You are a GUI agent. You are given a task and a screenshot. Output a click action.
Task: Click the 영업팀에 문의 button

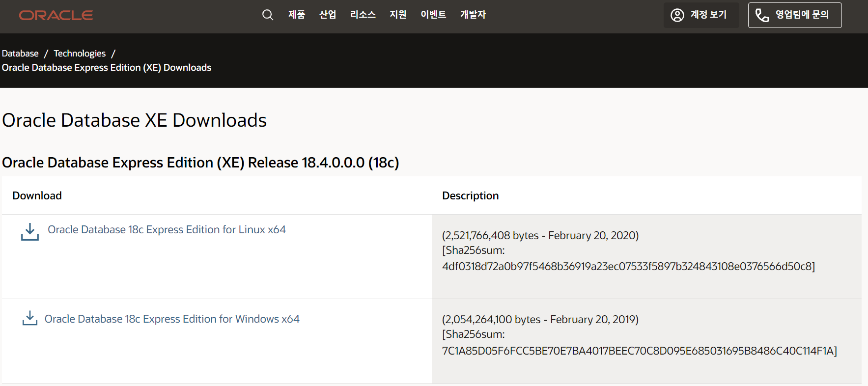coord(795,15)
